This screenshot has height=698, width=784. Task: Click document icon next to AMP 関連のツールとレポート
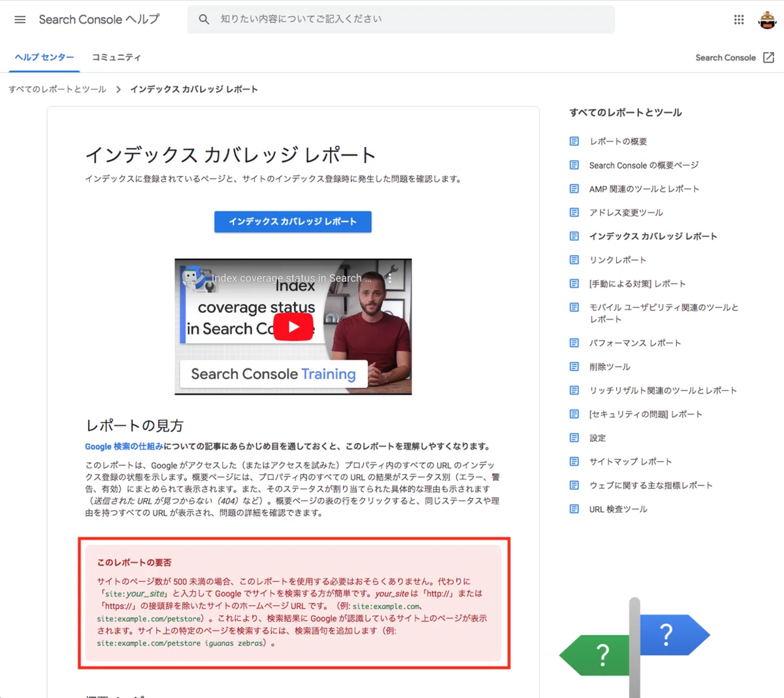coord(574,189)
